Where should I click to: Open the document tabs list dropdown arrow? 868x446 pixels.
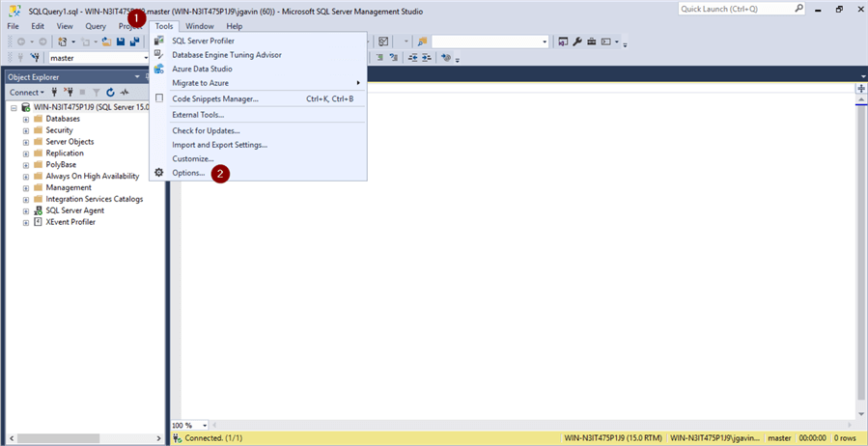pos(863,76)
